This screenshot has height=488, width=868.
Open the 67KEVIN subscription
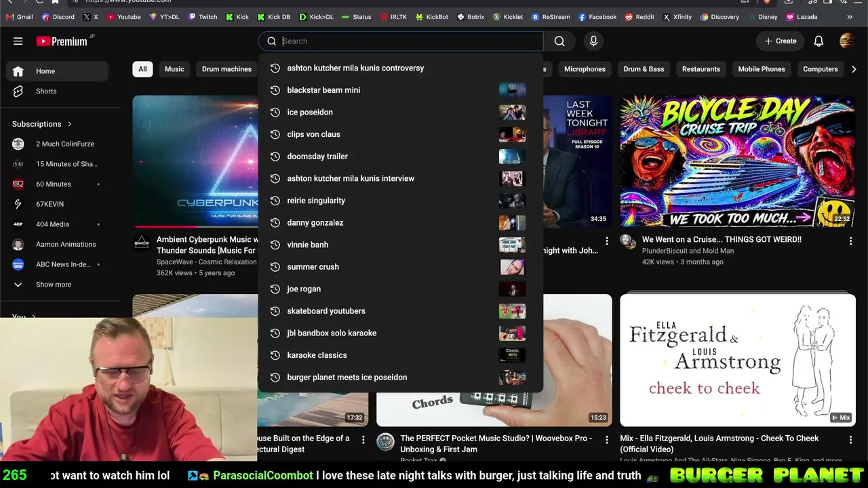(58, 204)
